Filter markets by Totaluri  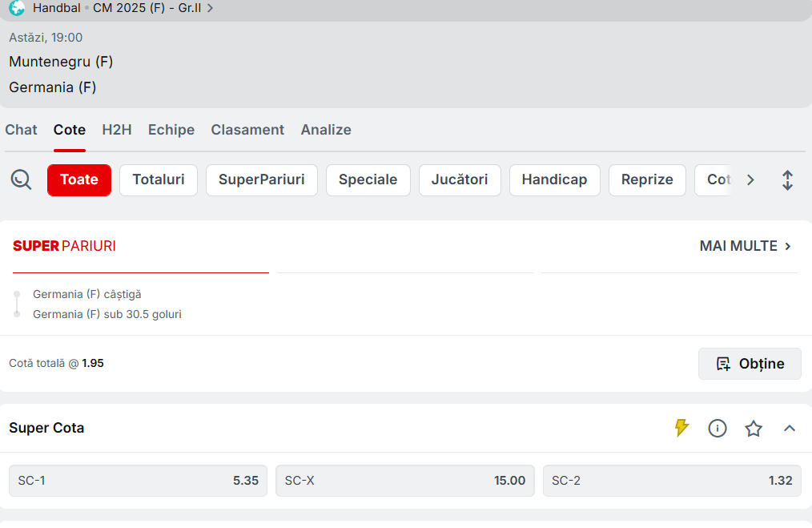pyautogui.click(x=159, y=179)
